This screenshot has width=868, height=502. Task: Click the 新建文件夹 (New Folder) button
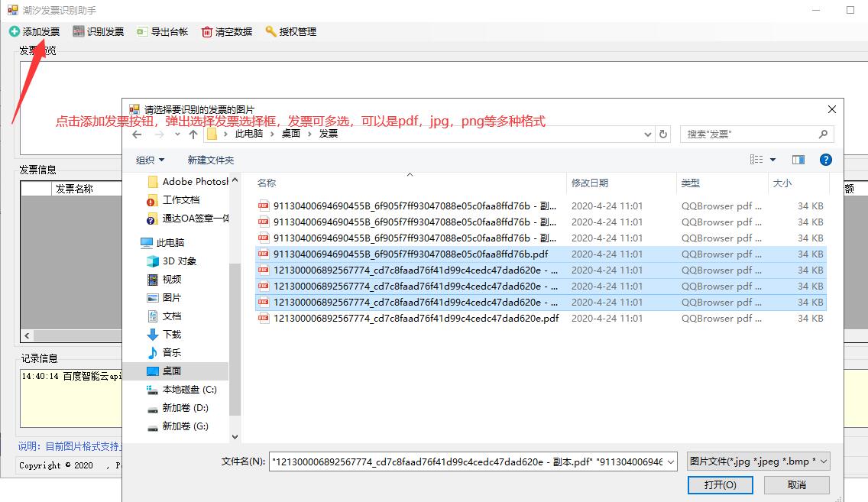211,160
